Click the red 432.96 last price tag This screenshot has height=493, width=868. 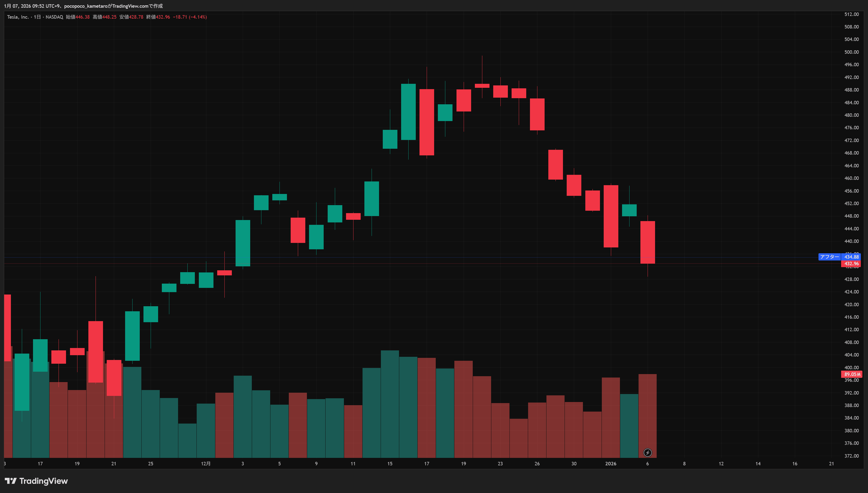(x=851, y=264)
